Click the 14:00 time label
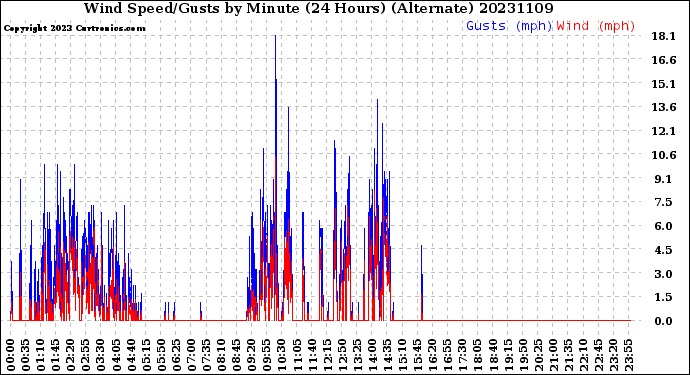The height and width of the screenshot is (375, 690). click(373, 355)
